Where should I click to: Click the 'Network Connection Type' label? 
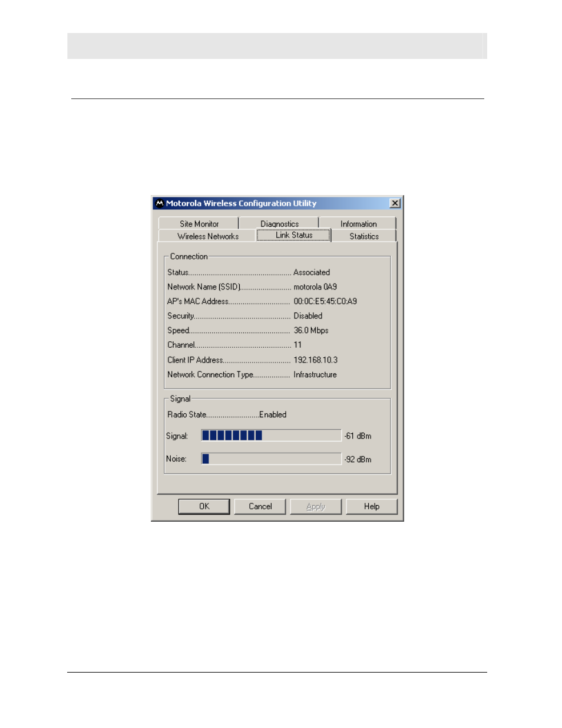click(210, 375)
